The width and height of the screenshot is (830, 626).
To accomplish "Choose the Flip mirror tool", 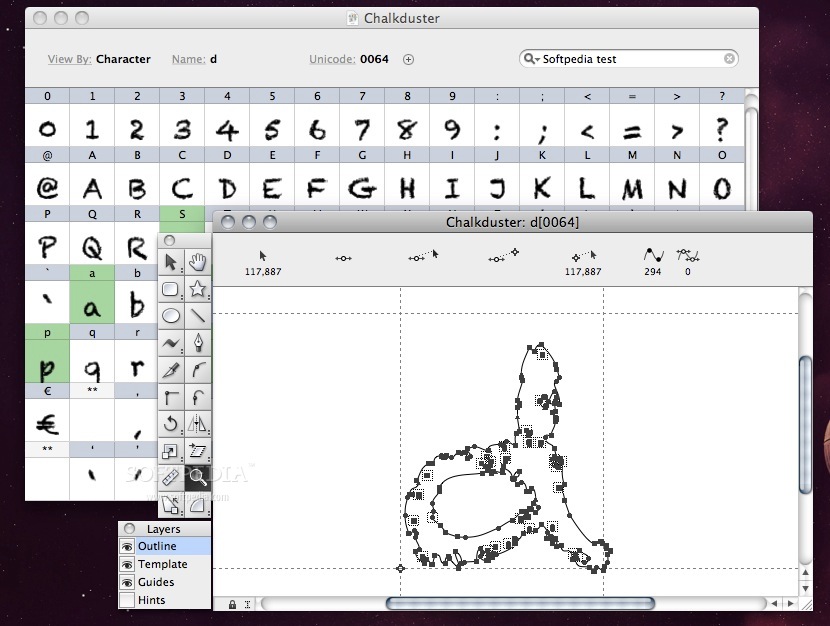I will click(197, 424).
